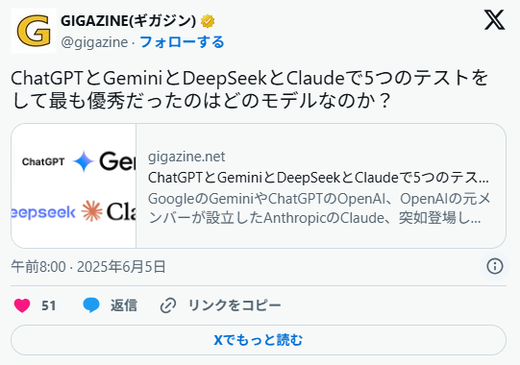
Task: Click the main tweet text body
Action: tap(250, 89)
